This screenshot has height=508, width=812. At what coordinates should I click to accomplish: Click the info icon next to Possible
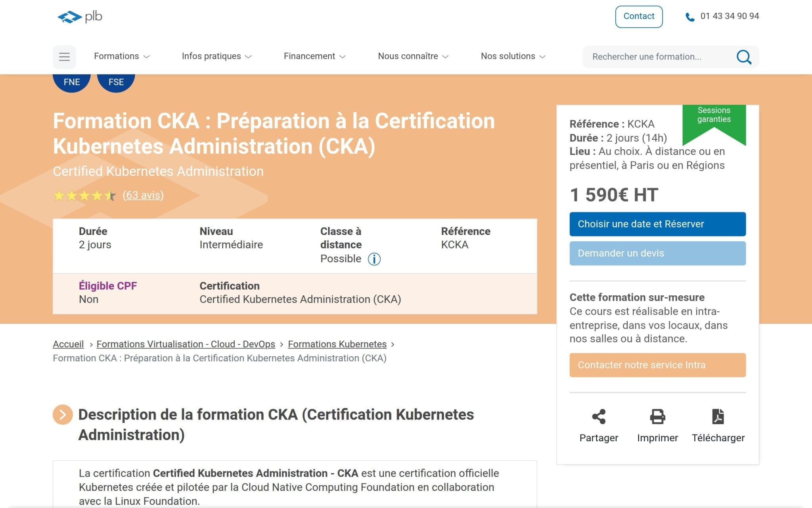[374, 259]
